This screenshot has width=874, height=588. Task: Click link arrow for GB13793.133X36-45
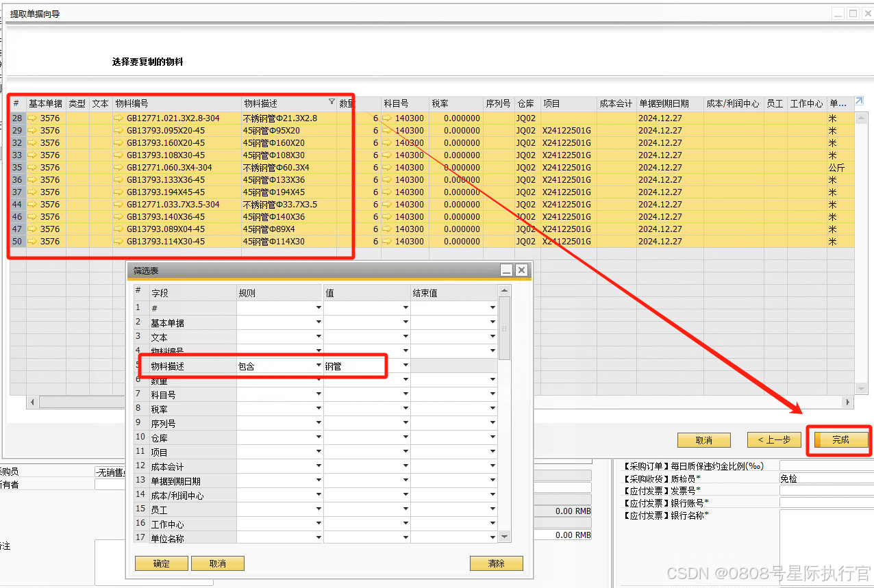point(119,180)
